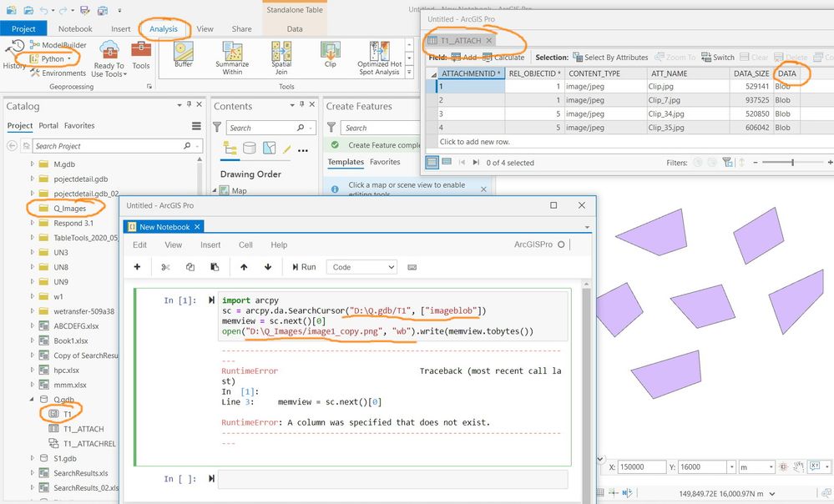
Task: Click Switch selection in table toolbar
Action: point(717,58)
